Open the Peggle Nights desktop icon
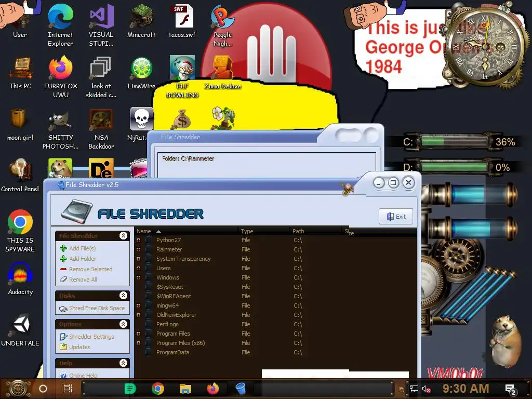This screenshot has width=532, height=399. point(222,25)
